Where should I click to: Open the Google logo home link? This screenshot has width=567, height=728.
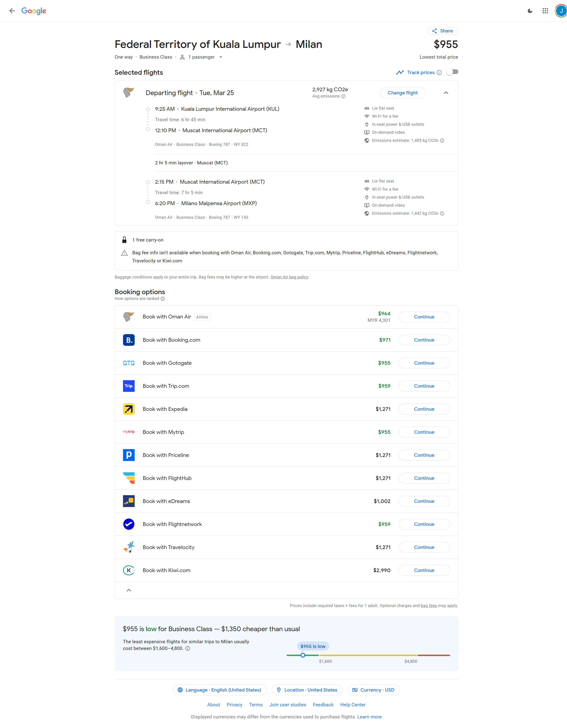pos(34,11)
